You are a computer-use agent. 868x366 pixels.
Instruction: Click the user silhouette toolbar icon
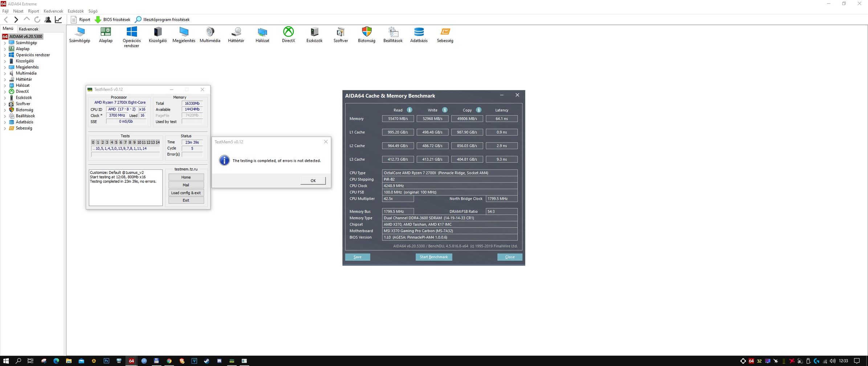(48, 20)
